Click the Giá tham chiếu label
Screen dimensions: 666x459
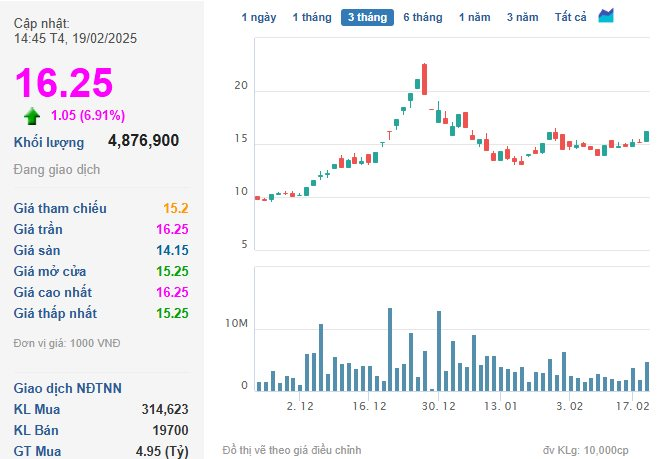click(60, 208)
